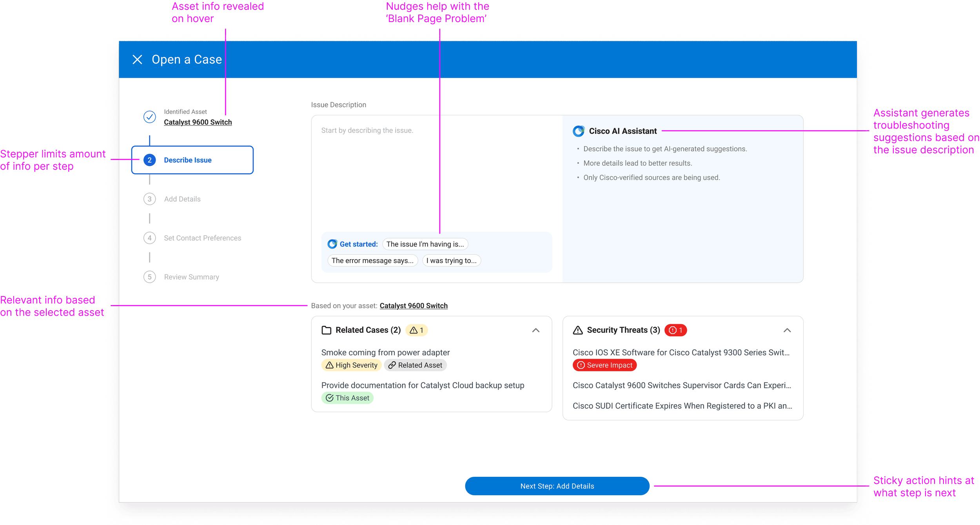The height and width of the screenshot is (525, 980).
Task: Insert "I was trying to..." prompt
Action: (451, 260)
